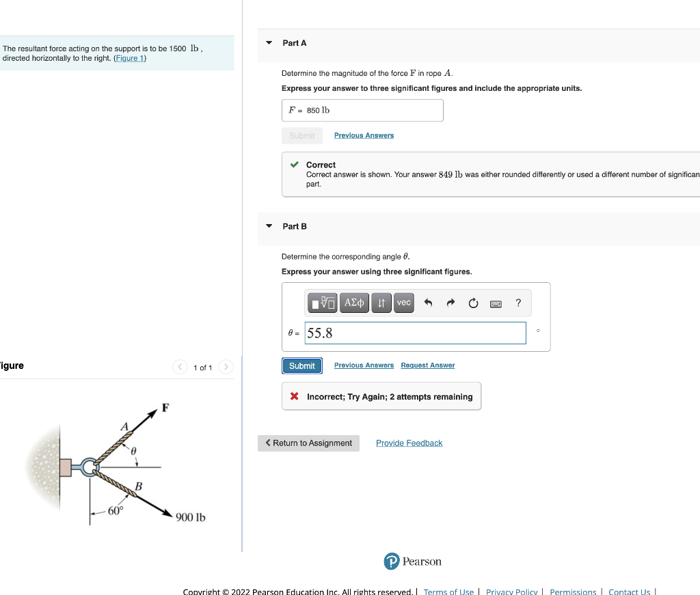Open the math templates palette in equation toolbar

click(x=322, y=303)
